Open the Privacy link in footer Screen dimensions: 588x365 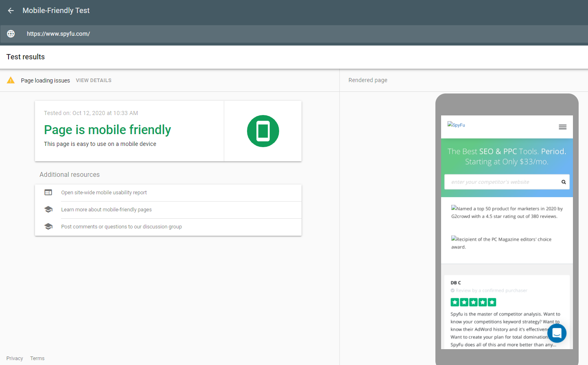(15, 358)
